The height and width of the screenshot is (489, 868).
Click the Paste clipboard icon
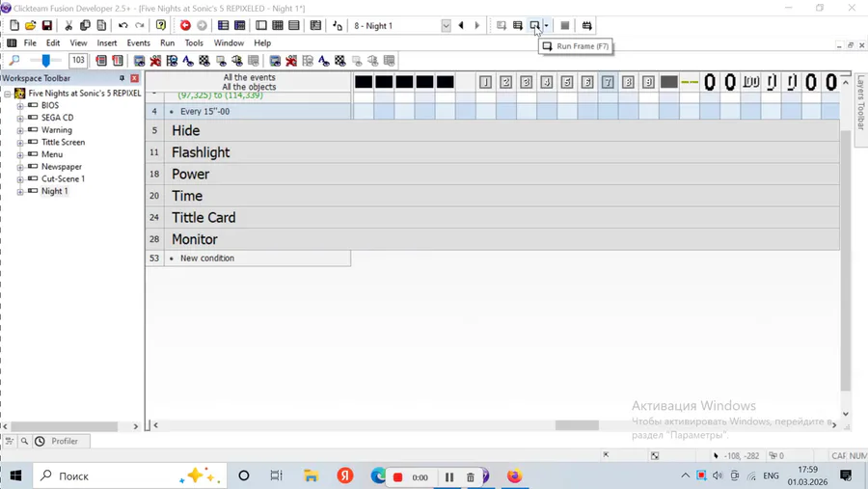click(x=101, y=25)
